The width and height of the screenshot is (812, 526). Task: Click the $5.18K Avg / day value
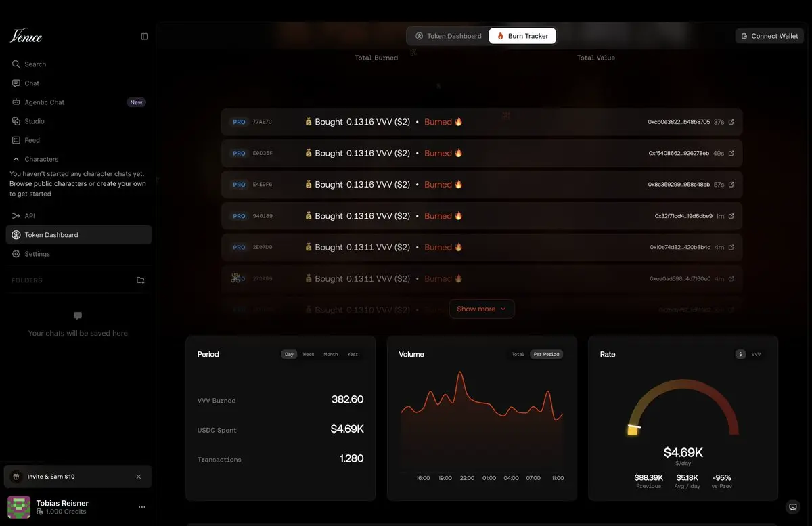click(687, 478)
